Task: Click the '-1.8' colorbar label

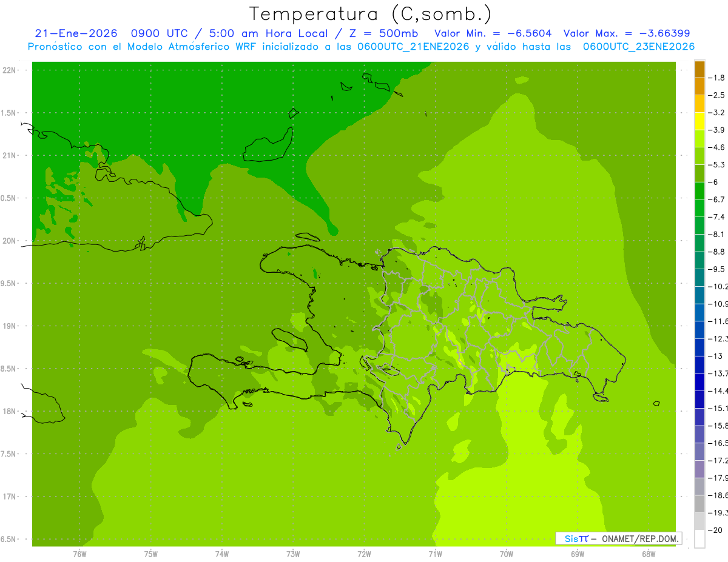Action: 716,78
